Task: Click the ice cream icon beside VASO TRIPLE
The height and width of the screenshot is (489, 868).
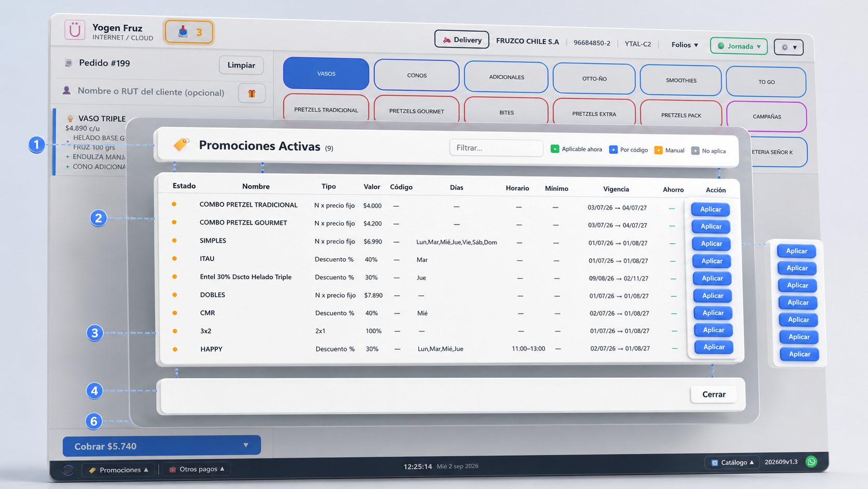Action: point(70,118)
